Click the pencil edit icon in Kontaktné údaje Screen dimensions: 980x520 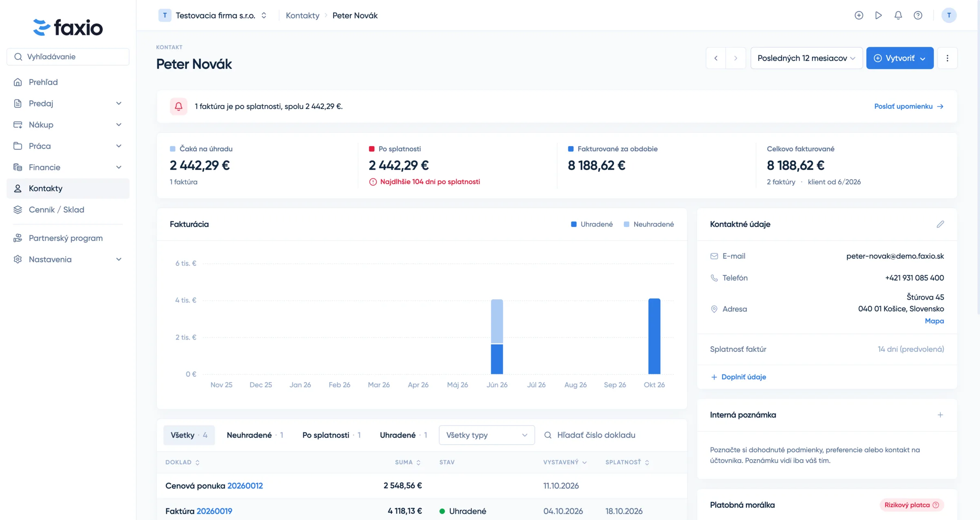pyautogui.click(x=940, y=224)
